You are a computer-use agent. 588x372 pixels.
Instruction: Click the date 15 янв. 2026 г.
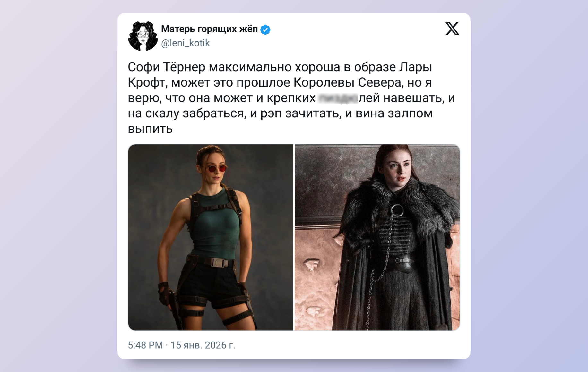203,345
